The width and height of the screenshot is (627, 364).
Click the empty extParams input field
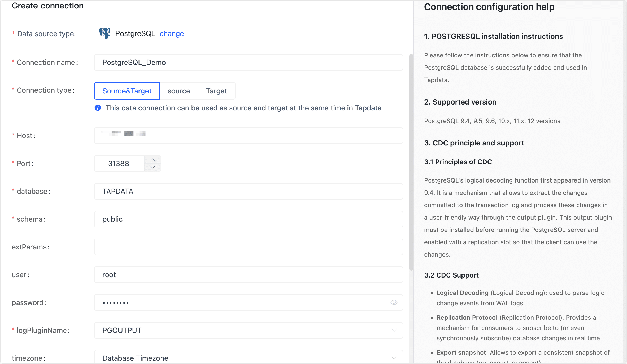tap(248, 247)
